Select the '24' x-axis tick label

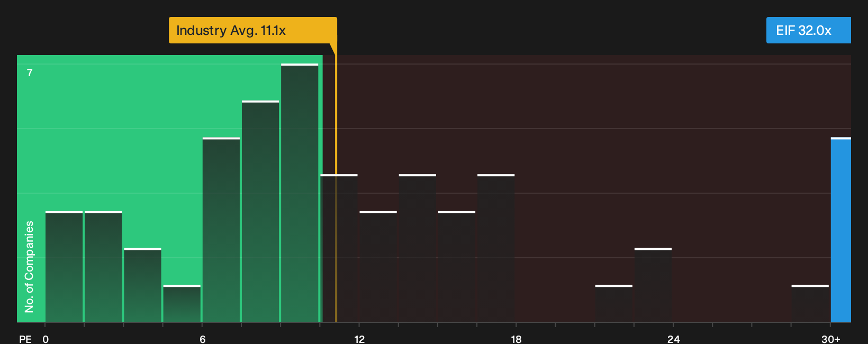pyautogui.click(x=673, y=339)
